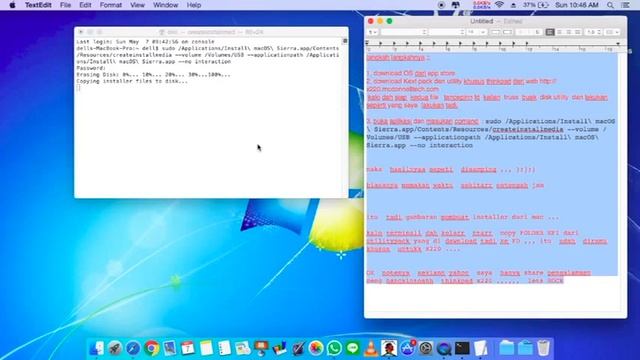Open the File menu
Screen dimensions: 640x360
[65, 5]
